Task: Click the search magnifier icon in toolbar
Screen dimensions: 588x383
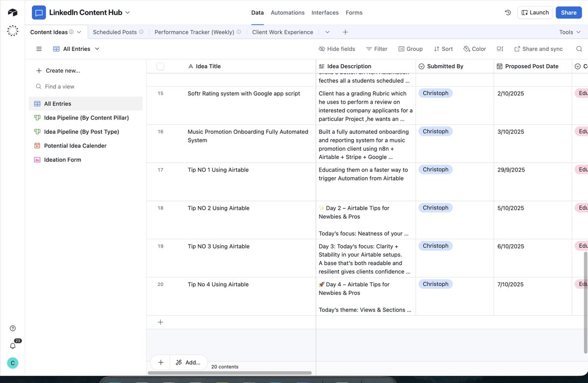Action: tap(579, 49)
